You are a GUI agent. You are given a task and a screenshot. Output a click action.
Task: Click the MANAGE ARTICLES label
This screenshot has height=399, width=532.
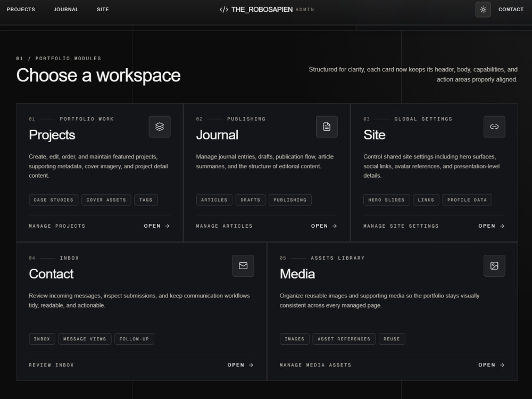(x=225, y=226)
